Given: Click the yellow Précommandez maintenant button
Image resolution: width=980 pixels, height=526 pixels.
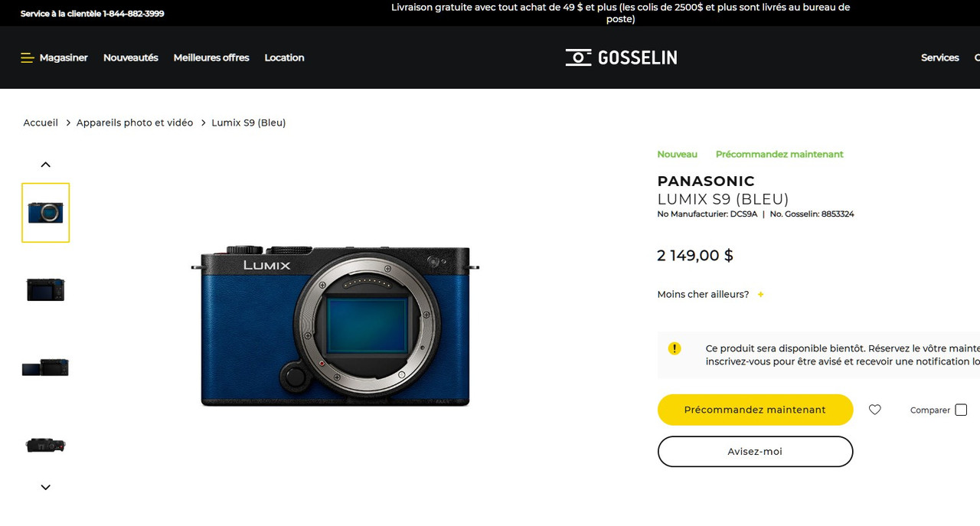Looking at the screenshot, I should 755,410.
